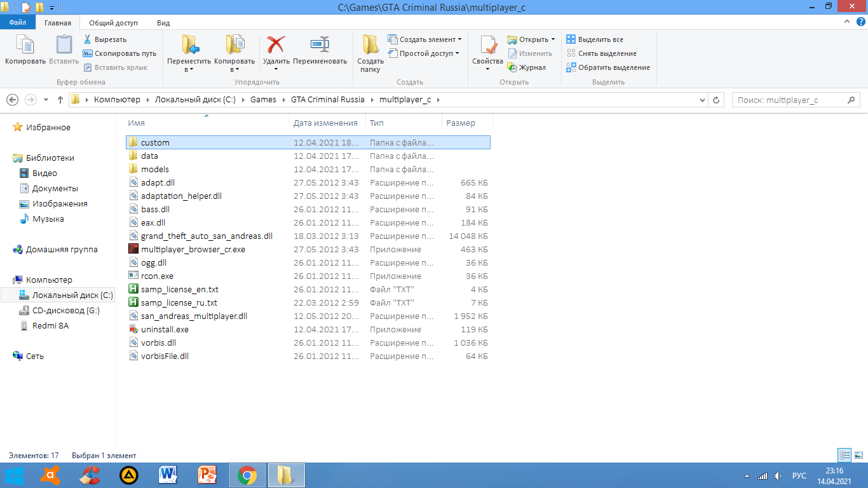
Task: Click the Up one level arrow
Action: coord(60,100)
